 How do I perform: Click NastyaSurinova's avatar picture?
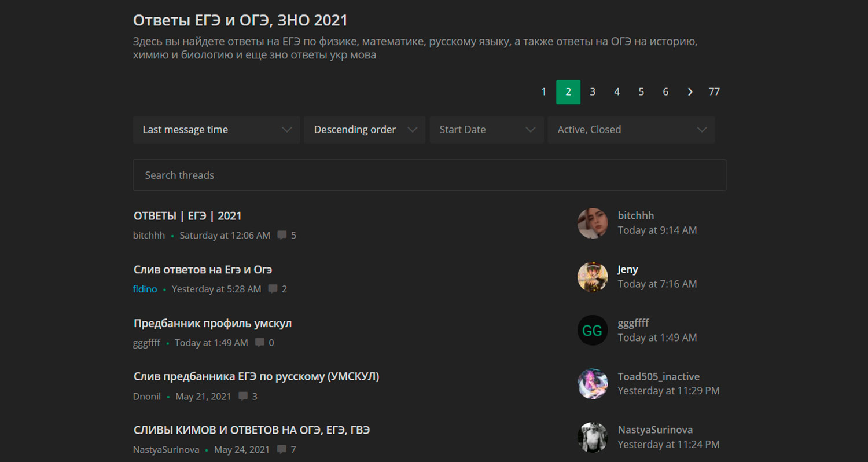pos(593,437)
